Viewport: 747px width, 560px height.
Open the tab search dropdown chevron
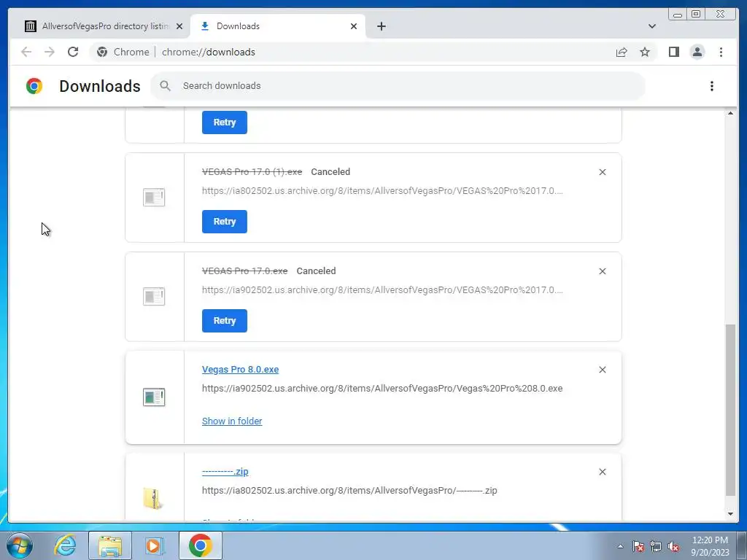pyautogui.click(x=651, y=26)
